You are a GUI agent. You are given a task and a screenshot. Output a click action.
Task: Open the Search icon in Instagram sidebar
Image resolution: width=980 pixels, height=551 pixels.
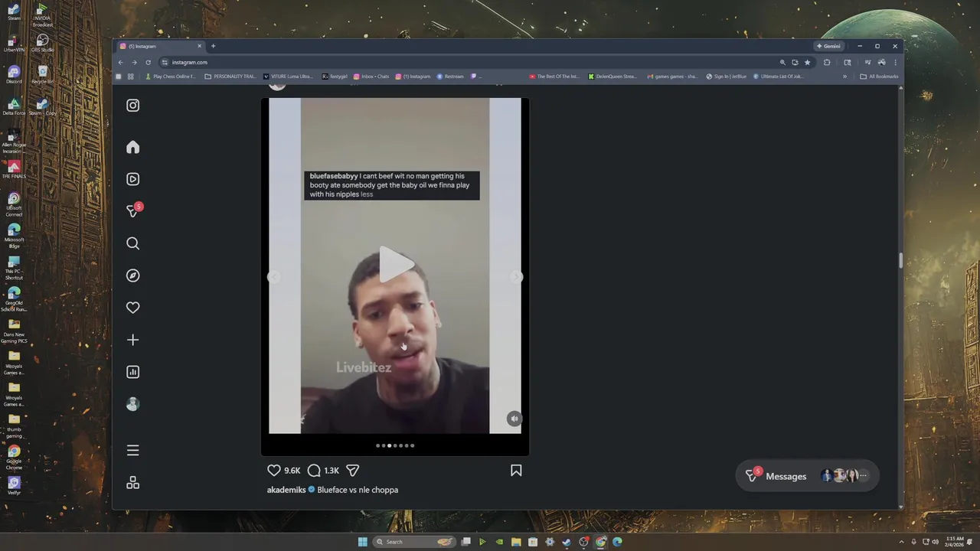pyautogui.click(x=132, y=243)
